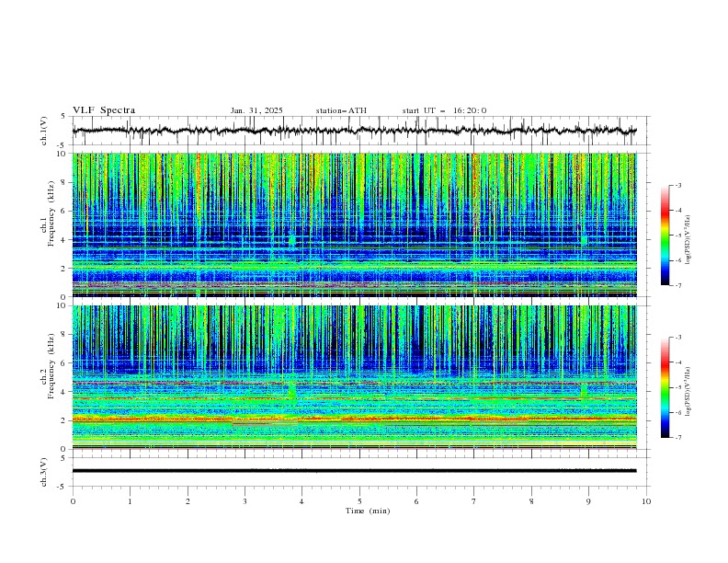Click the ch.1 spectrogram color bar
The image size is (728, 563).
click(x=665, y=236)
